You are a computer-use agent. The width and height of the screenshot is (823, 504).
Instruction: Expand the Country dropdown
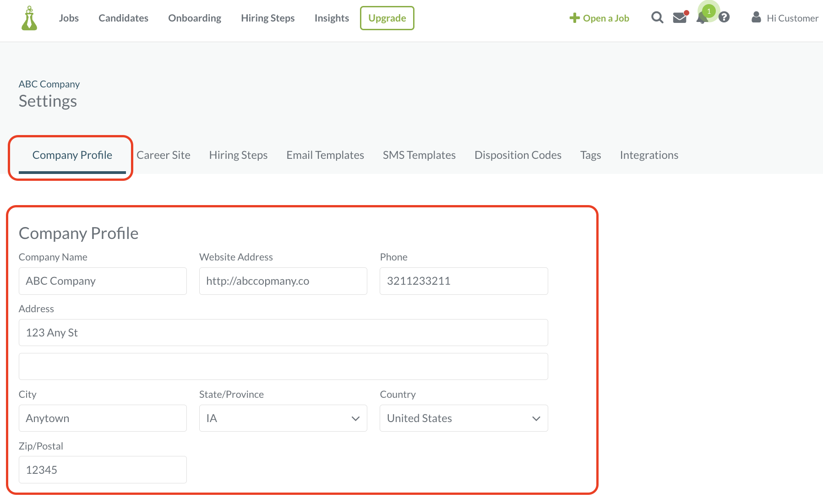click(x=463, y=418)
